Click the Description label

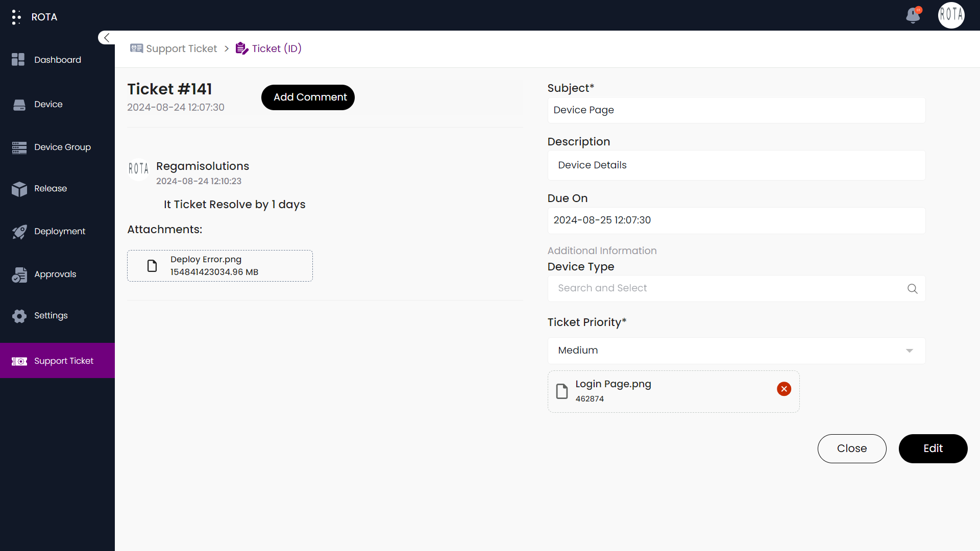coord(579,142)
